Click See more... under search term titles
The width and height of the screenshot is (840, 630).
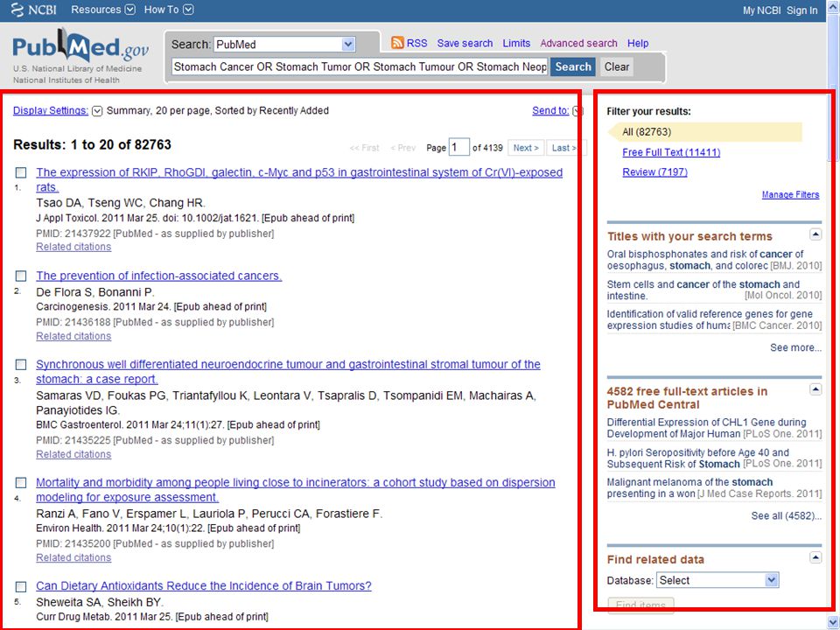pos(795,347)
